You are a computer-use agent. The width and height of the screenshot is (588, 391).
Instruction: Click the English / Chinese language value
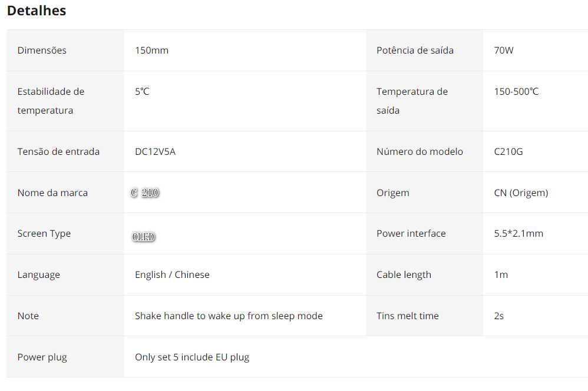pyautogui.click(x=172, y=274)
